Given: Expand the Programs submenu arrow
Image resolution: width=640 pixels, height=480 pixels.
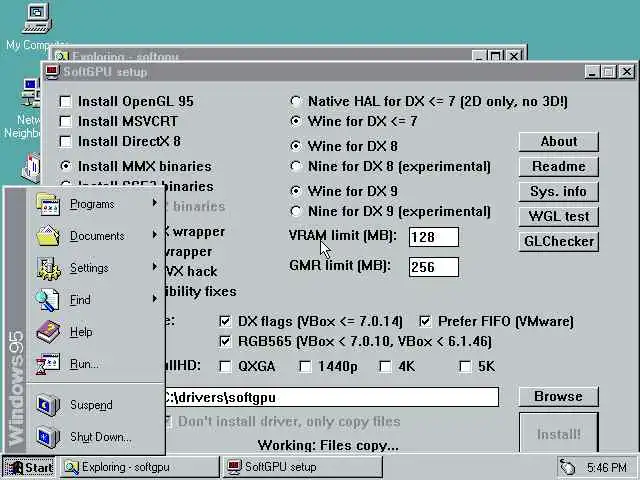Looking at the screenshot, I should pyautogui.click(x=155, y=202).
